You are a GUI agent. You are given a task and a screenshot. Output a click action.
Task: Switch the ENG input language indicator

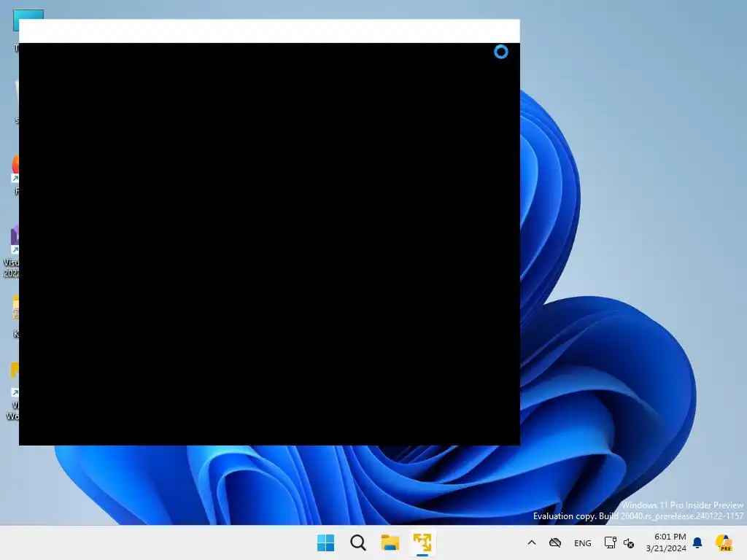coord(583,542)
